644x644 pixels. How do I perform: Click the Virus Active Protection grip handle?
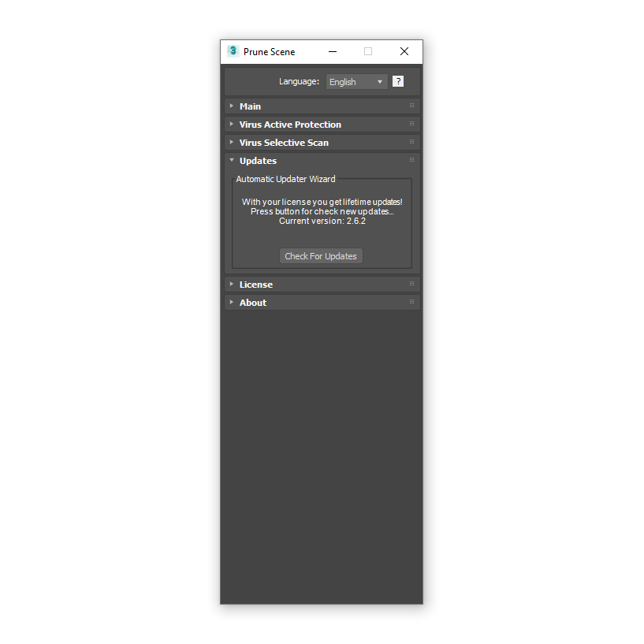coord(411,124)
